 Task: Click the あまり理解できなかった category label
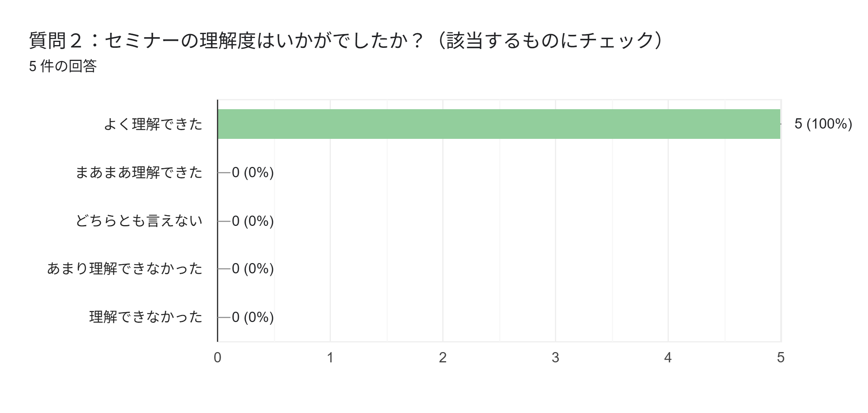pyautogui.click(x=125, y=269)
